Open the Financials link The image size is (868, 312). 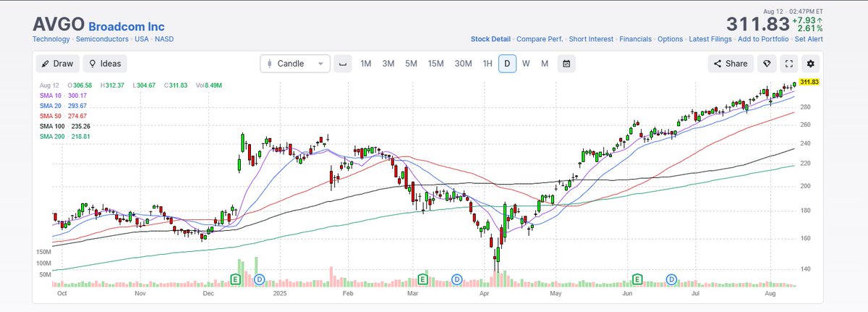636,39
